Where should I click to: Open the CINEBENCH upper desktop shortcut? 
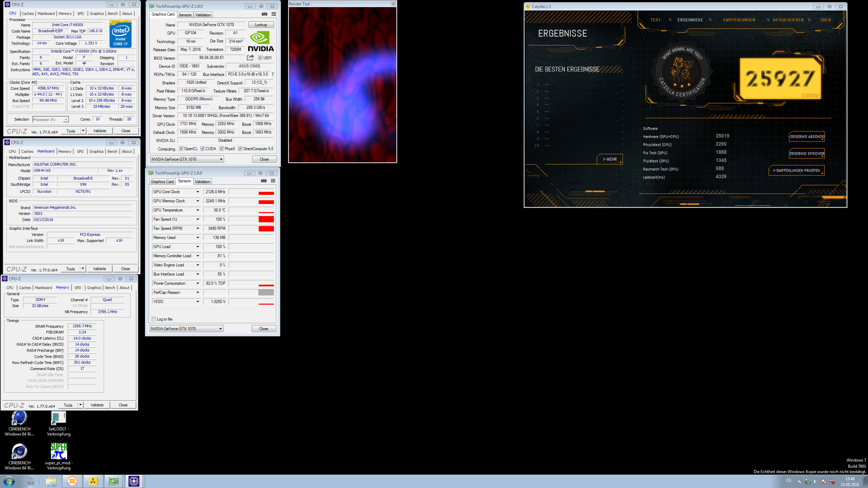coord(19,423)
